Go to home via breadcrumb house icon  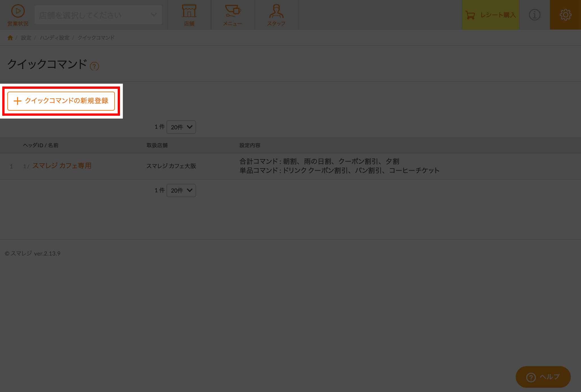coord(10,38)
